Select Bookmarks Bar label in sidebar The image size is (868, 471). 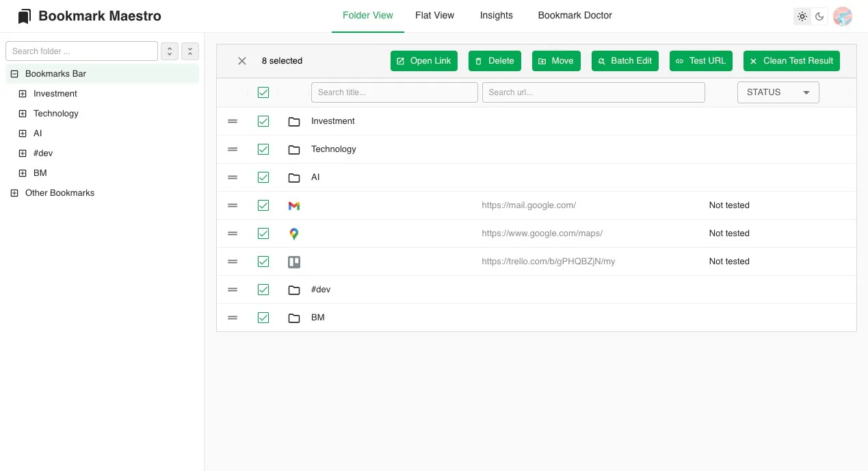tap(56, 74)
